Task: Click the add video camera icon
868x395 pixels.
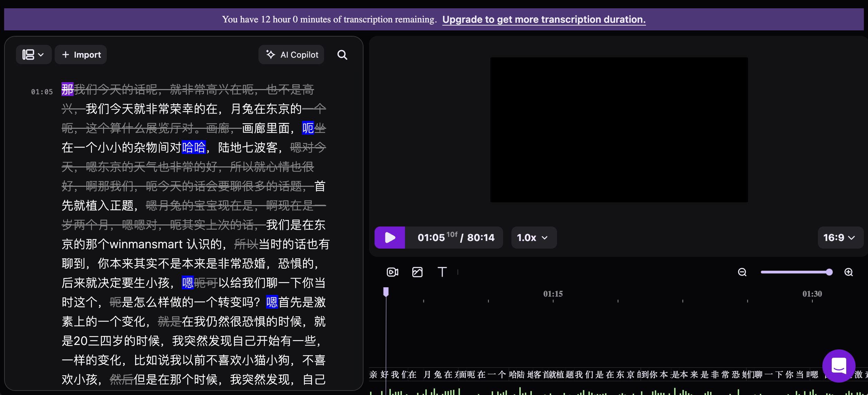Action: pyautogui.click(x=392, y=272)
